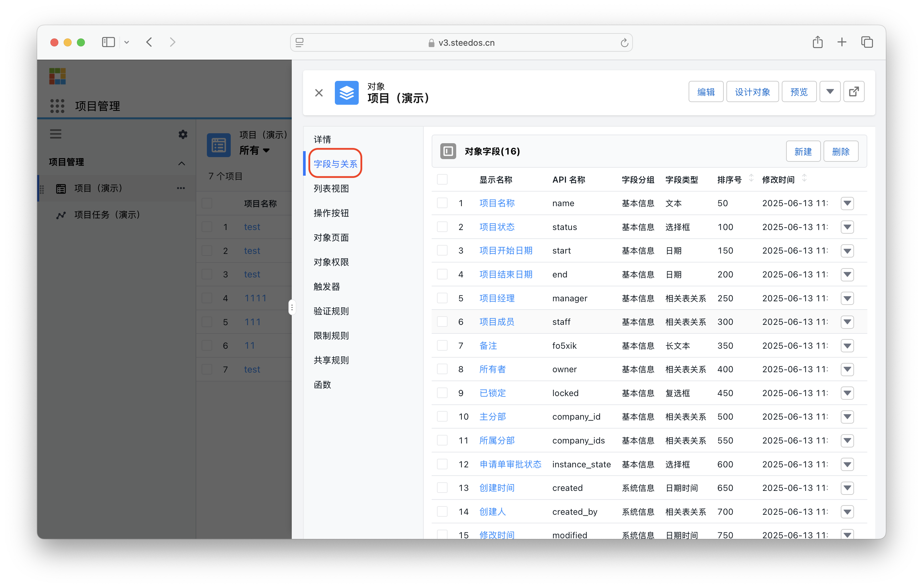
Task: Switch to 验证规则 tab
Action: click(x=331, y=311)
